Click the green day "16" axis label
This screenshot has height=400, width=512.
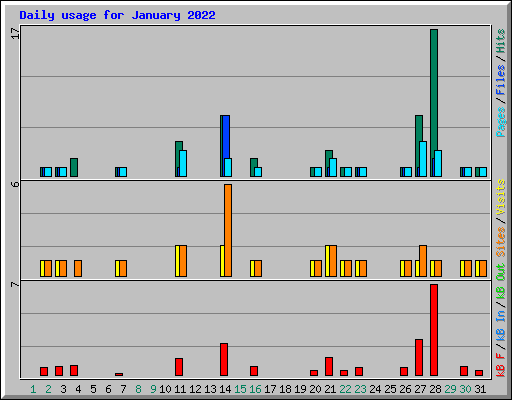[x=255, y=389]
